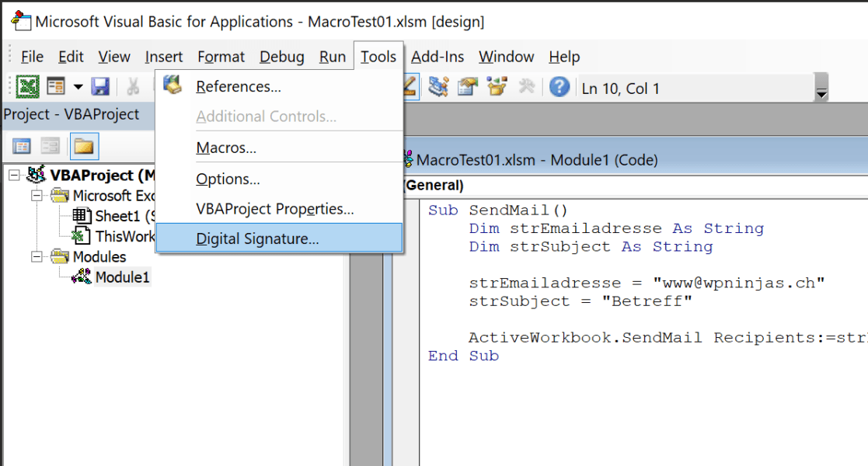Choose Digital Signature... from Tools menu
868x466 pixels.
click(280, 238)
